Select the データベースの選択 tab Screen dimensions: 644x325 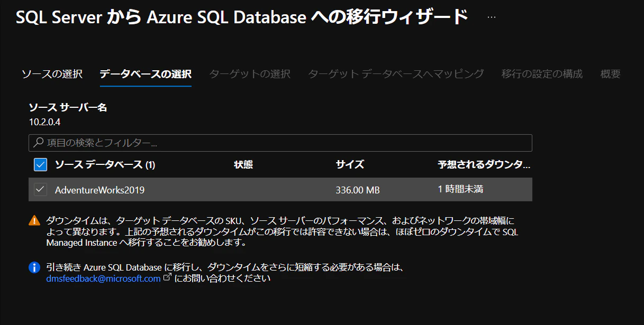[146, 74]
